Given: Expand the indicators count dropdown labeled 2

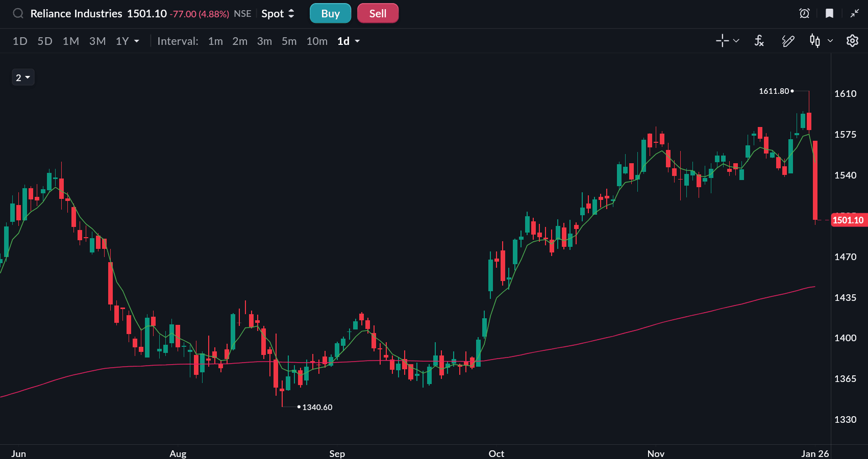Looking at the screenshot, I should 23,78.
